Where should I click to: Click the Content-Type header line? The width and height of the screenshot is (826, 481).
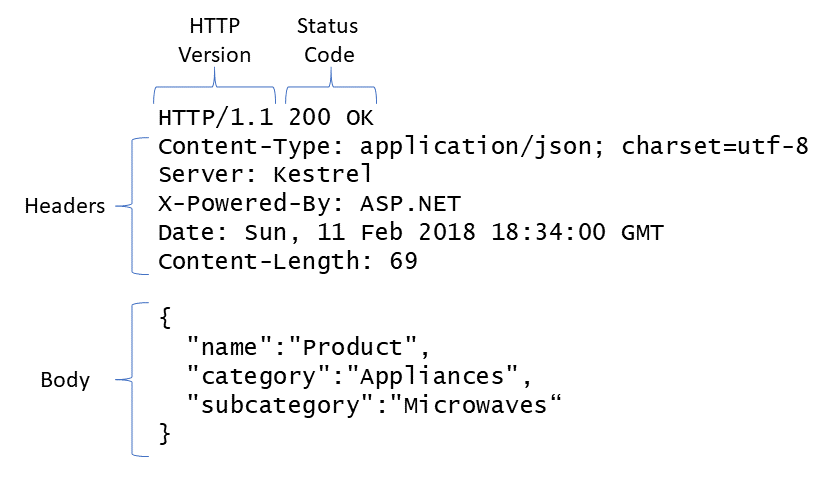(x=483, y=147)
